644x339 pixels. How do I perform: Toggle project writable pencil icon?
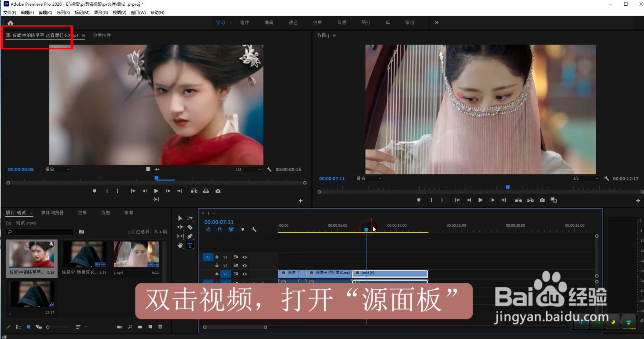click(x=8, y=327)
